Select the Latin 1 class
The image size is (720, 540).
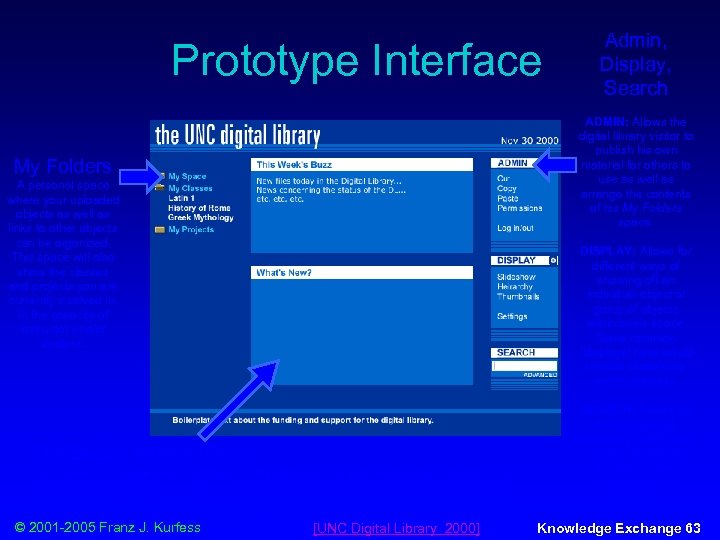(181, 198)
